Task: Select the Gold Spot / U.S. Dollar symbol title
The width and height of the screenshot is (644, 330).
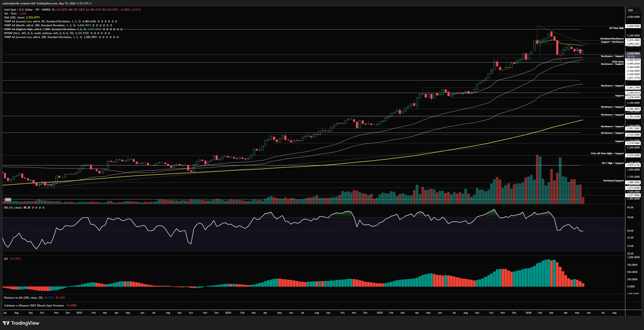Action: point(18,10)
